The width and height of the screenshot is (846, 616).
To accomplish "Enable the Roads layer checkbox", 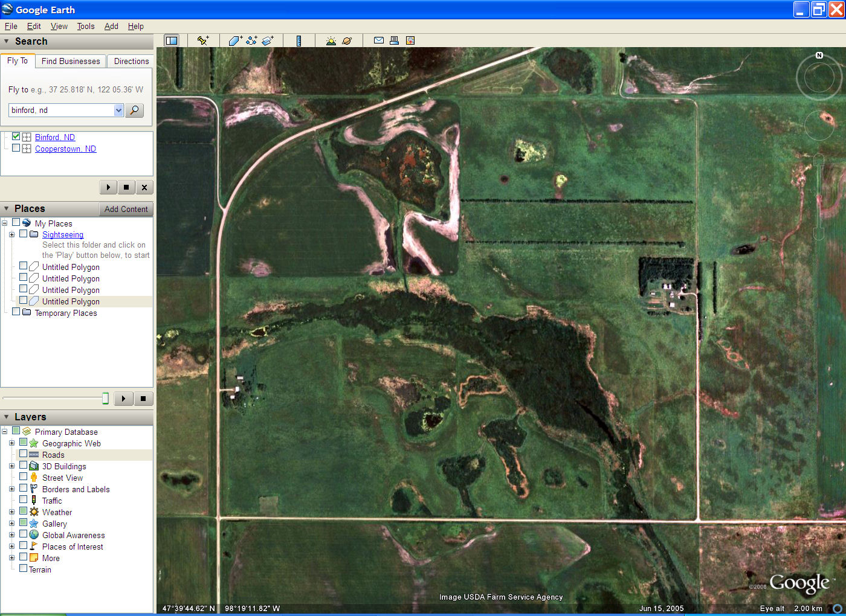I will click(23, 454).
